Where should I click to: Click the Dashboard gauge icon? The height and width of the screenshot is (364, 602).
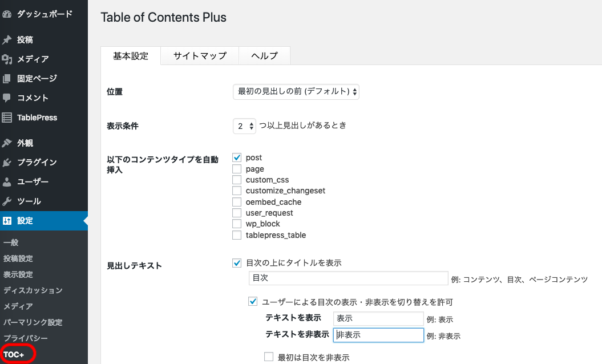tap(7, 15)
